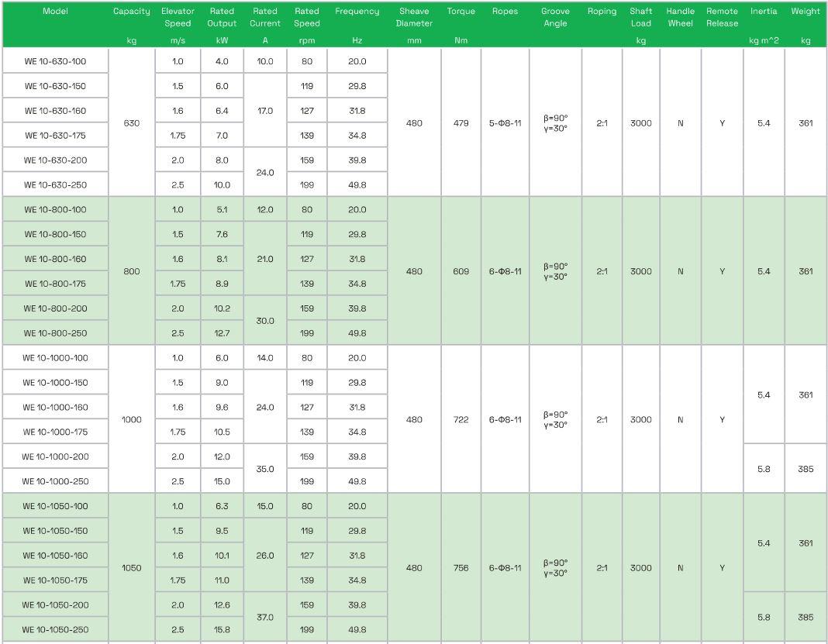Click the Model column header
This screenshot has width=828, height=644.
55,11
